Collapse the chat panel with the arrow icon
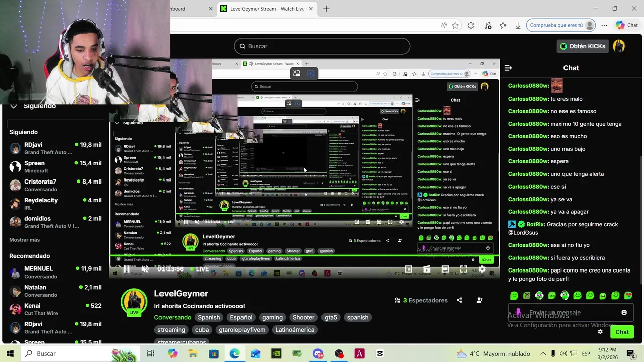 tap(508, 68)
